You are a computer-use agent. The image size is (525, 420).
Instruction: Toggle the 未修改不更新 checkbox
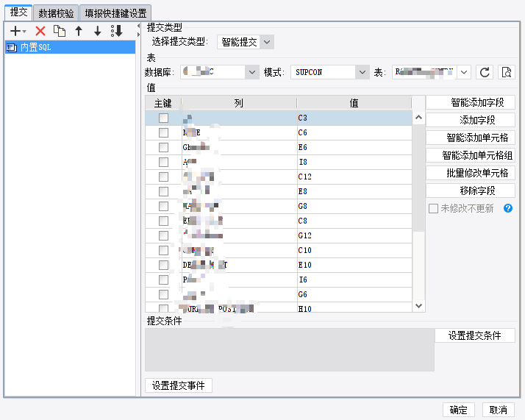(x=433, y=209)
